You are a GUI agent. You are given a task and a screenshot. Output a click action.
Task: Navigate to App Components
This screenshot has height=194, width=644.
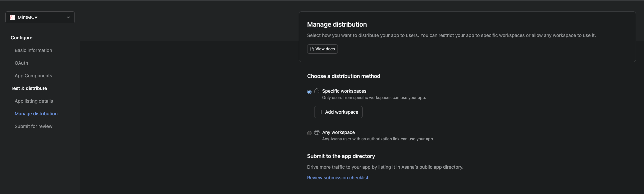coord(33,76)
